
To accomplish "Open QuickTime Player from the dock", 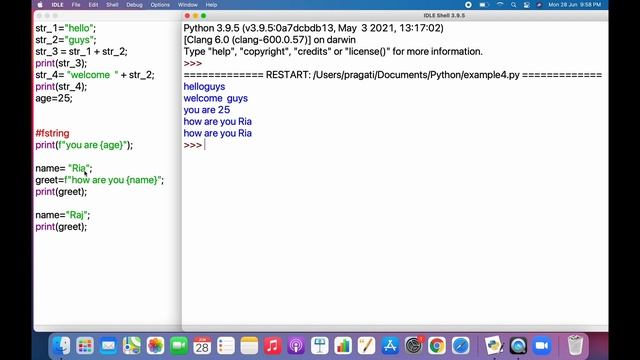I will [518, 346].
